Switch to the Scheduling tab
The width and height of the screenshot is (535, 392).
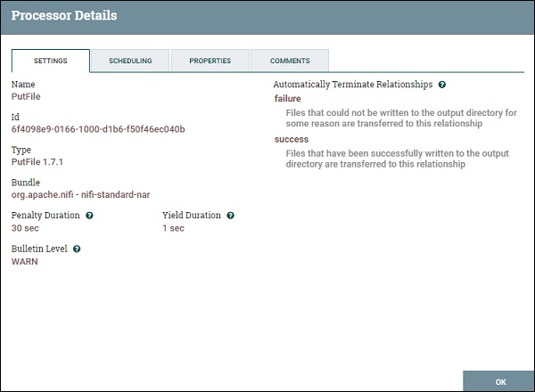pyautogui.click(x=130, y=61)
